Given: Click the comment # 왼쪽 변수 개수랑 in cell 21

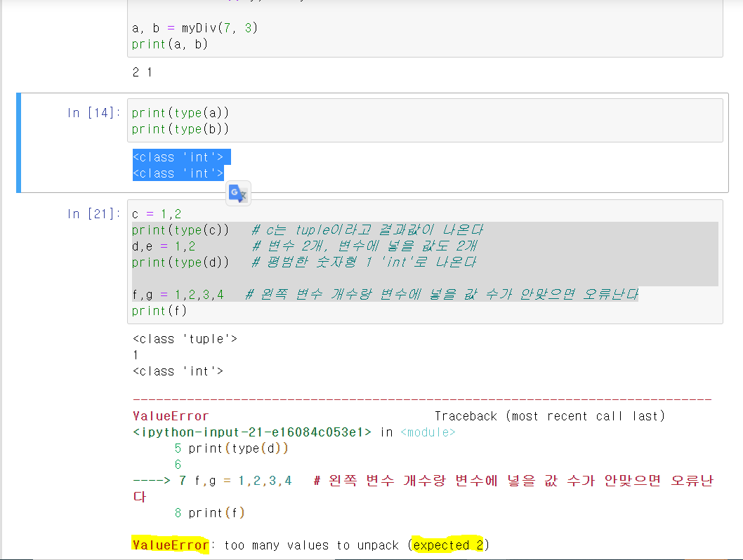Looking at the screenshot, I should click(x=442, y=295).
